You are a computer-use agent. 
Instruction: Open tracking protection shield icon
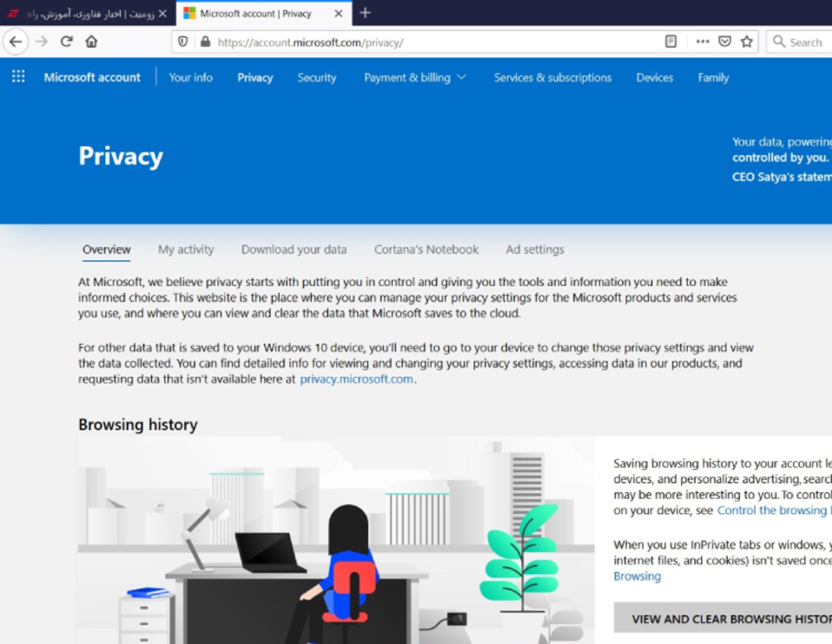[183, 42]
